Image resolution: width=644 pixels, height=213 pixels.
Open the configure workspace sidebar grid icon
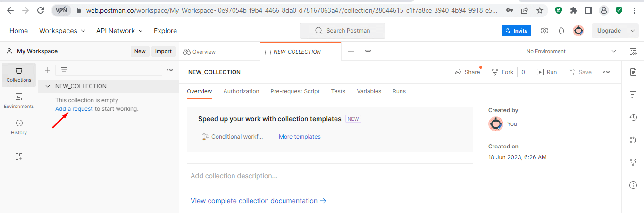(19, 156)
